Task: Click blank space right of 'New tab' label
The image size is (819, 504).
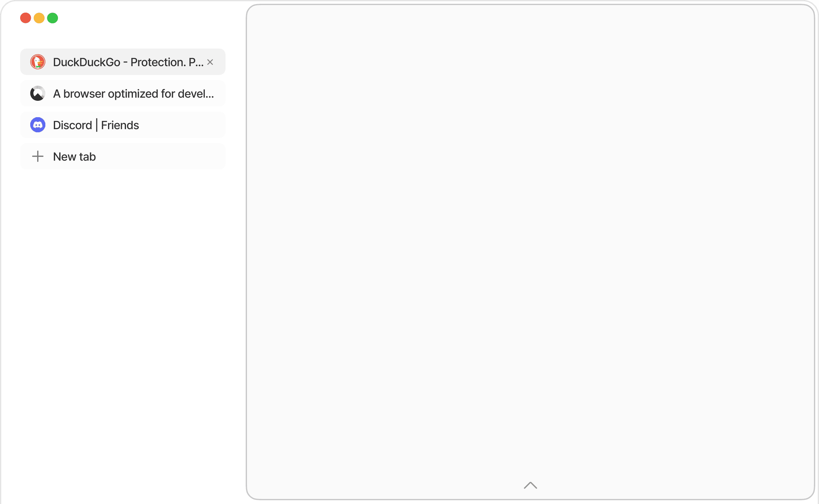Action: (x=160, y=157)
